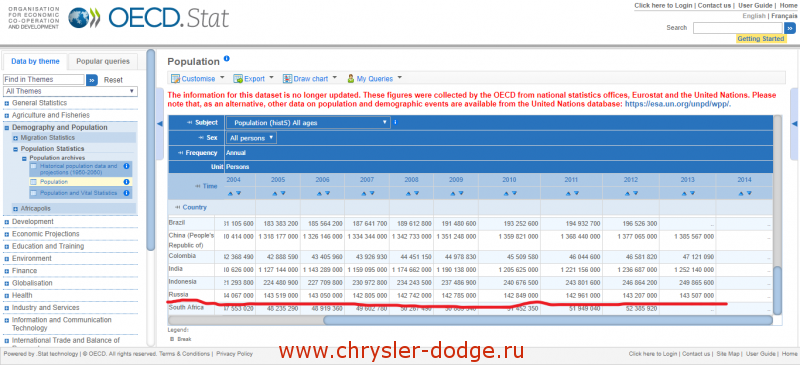The width and height of the screenshot is (800, 365).
Task: Open the Export menu
Action: (x=254, y=79)
